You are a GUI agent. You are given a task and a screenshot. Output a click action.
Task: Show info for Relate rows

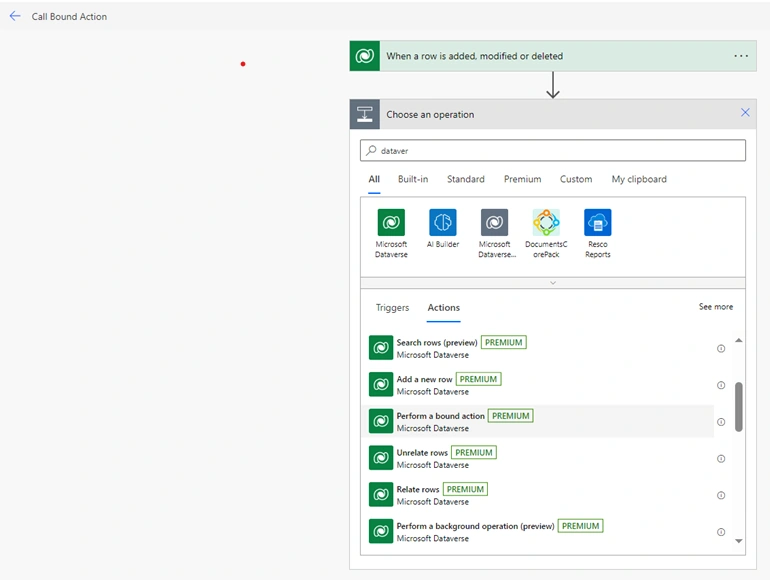coord(721,495)
